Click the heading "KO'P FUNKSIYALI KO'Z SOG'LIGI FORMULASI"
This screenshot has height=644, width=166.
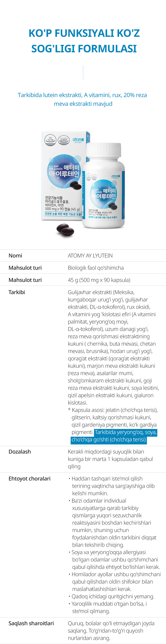point(84,41)
